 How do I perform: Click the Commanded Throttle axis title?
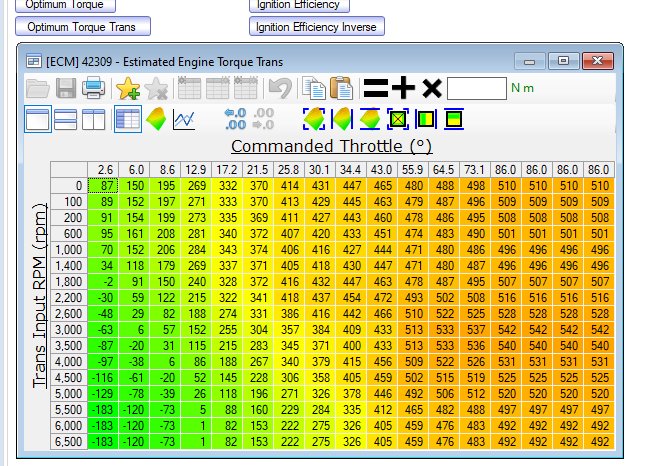click(332, 146)
